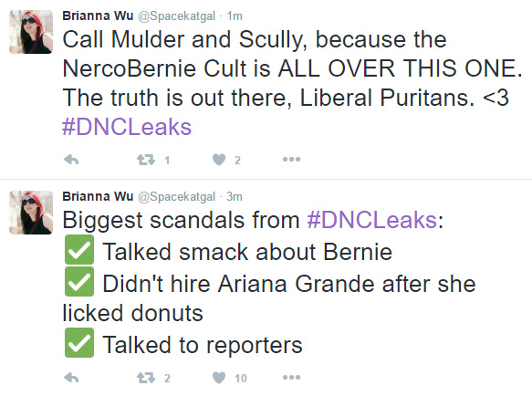532x396 pixels.
Task: Open more options on second tweet
Action: pyautogui.click(x=291, y=378)
